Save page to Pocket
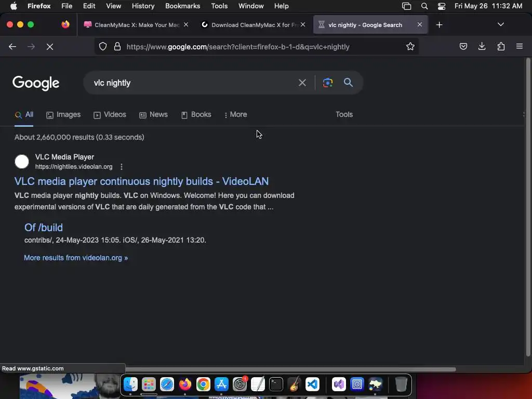532x399 pixels. coord(463,46)
